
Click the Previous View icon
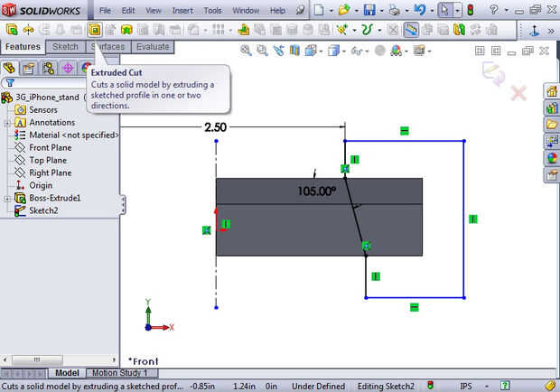pyautogui.click(x=278, y=51)
